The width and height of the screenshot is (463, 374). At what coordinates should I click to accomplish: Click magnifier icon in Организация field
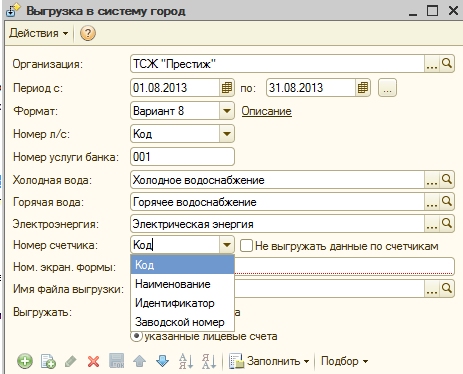click(x=447, y=64)
